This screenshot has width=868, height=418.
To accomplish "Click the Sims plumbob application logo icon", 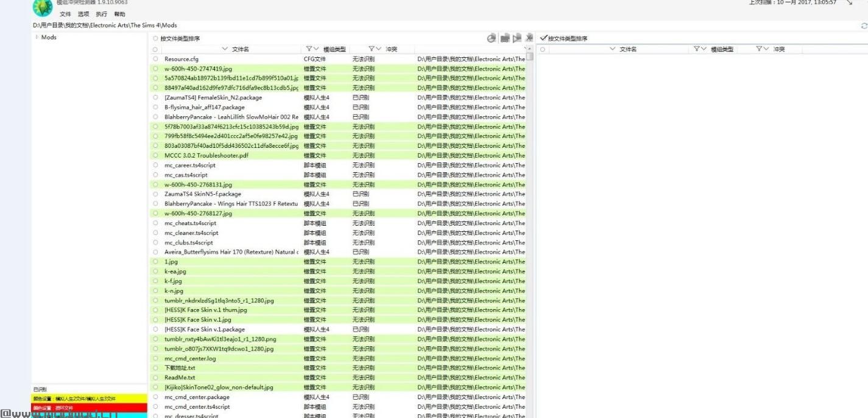I will [x=41, y=8].
